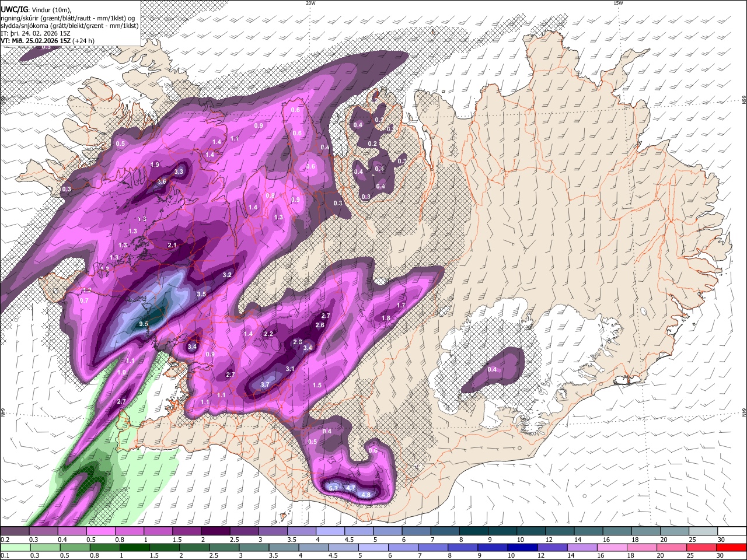Click the 0.7 value label on the map
The image size is (747, 560).
pyautogui.click(x=84, y=301)
